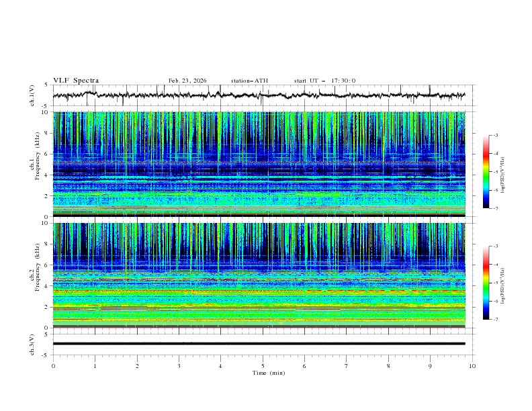The width and height of the screenshot is (532, 411).
Task: Click time axis tick label '8'
Action: pyautogui.click(x=388, y=366)
